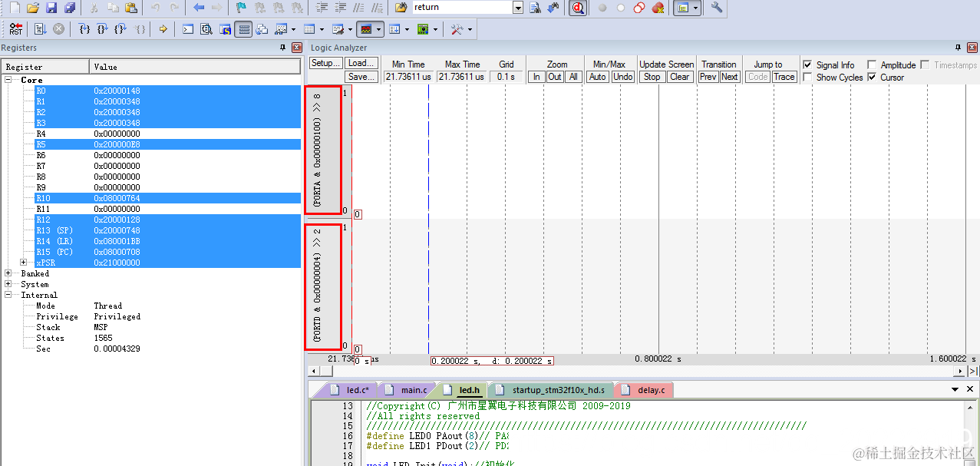Click Zoom All button

click(573, 77)
